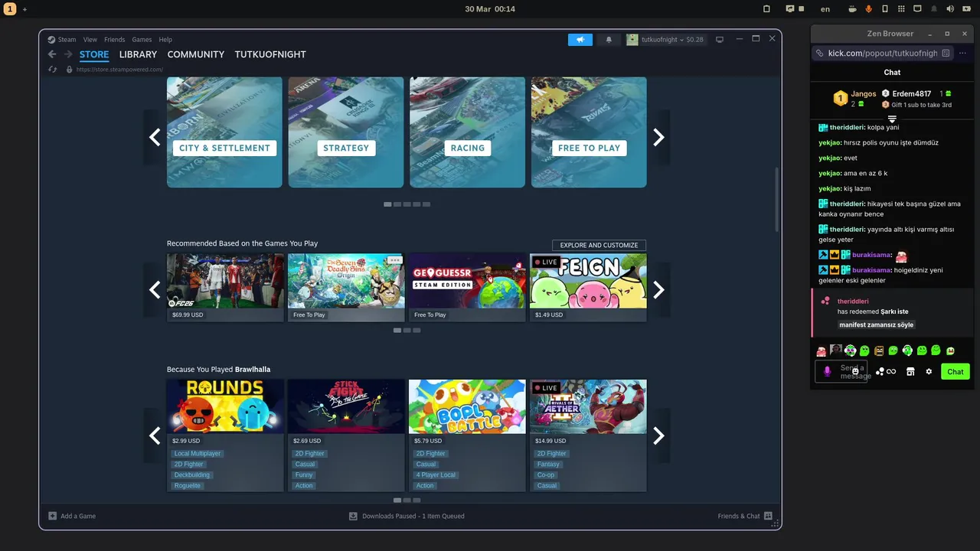
Task: Open the RACING category tile
Action: 467,132
